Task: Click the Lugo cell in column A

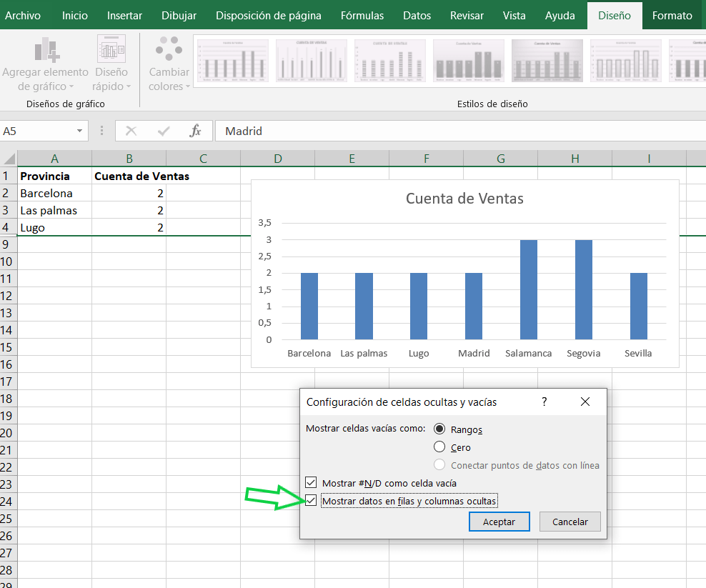Action: (54, 227)
